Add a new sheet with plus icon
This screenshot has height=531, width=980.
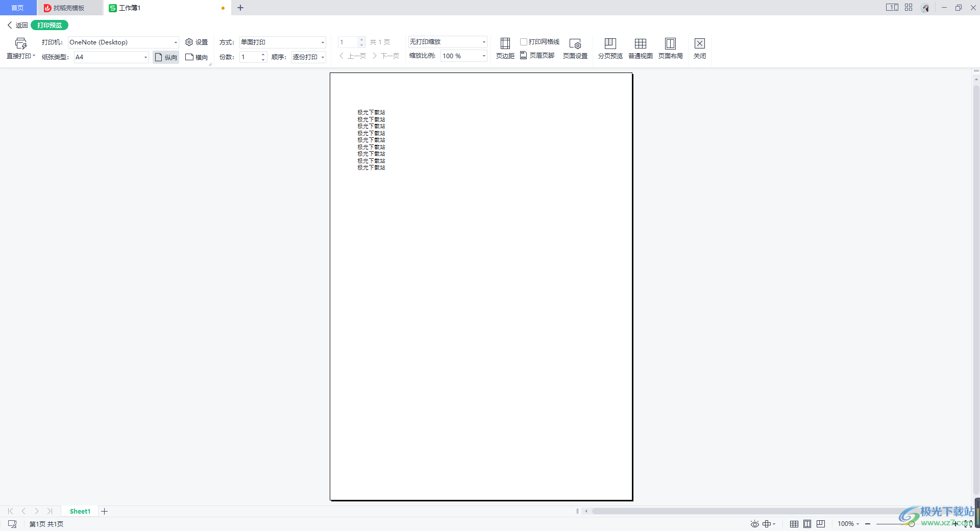pos(105,511)
